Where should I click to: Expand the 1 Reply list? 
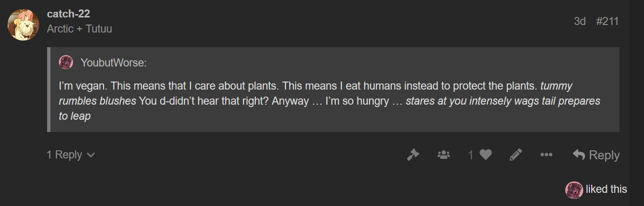pyautogui.click(x=64, y=155)
